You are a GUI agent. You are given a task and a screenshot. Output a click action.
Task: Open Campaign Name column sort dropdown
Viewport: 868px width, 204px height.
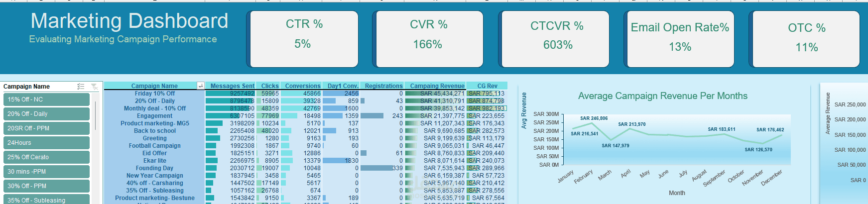(x=201, y=86)
